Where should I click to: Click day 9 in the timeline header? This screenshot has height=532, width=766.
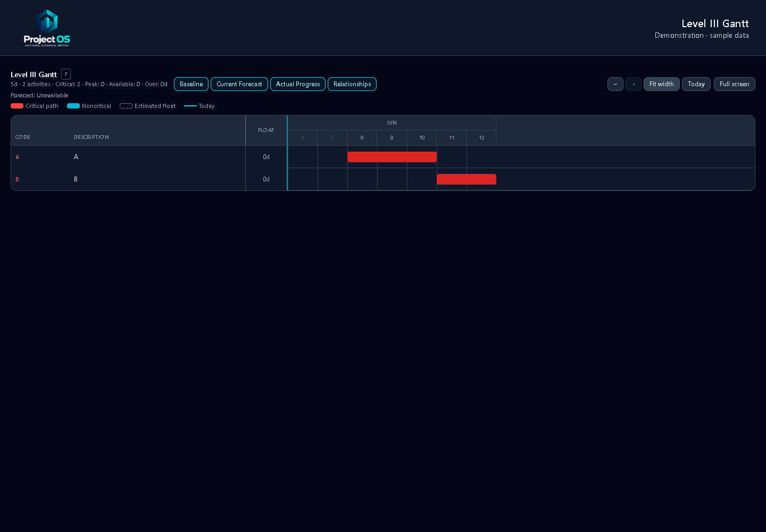click(x=392, y=138)
